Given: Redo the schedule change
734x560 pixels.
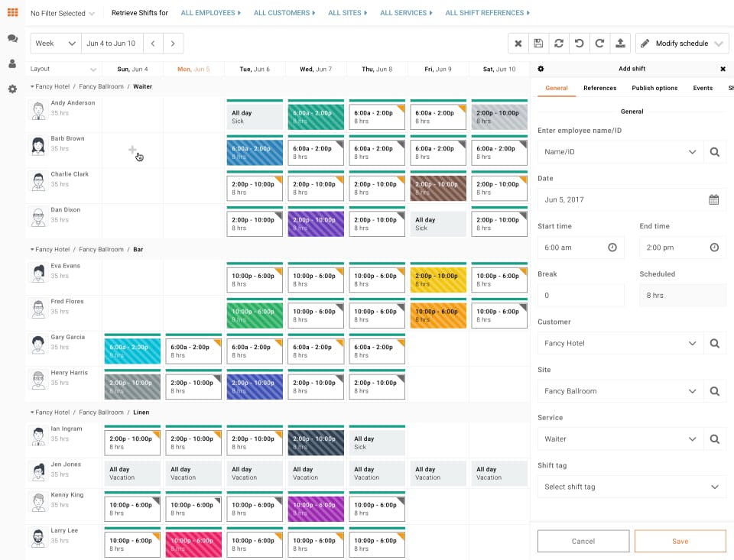Looking at the screenshot, I should click(599, 44).
